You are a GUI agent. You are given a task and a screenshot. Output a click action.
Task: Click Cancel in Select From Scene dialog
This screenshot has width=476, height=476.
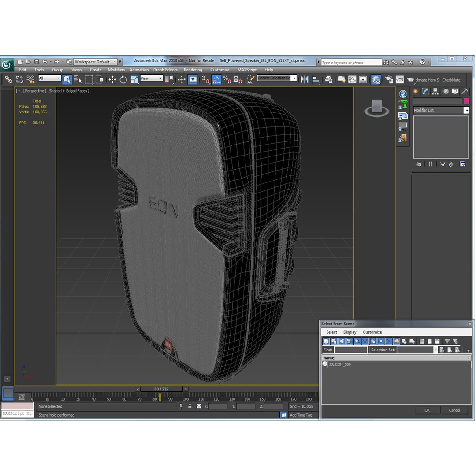[x=454, y=410]
